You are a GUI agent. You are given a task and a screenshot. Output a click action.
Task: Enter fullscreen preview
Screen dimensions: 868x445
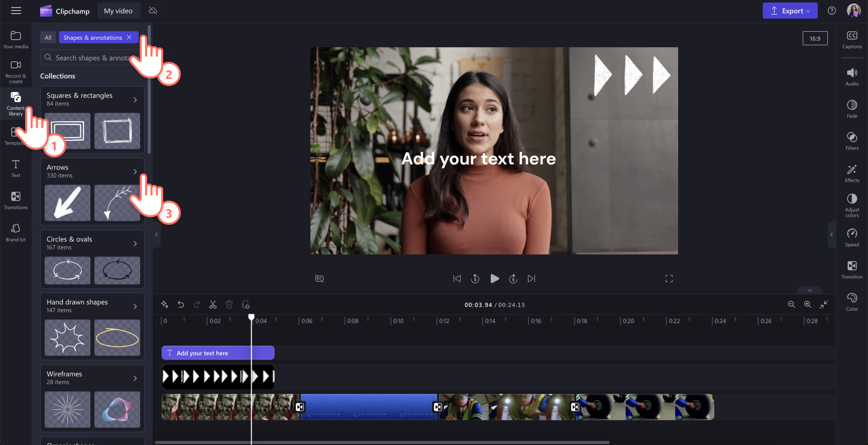click(669, 279)
